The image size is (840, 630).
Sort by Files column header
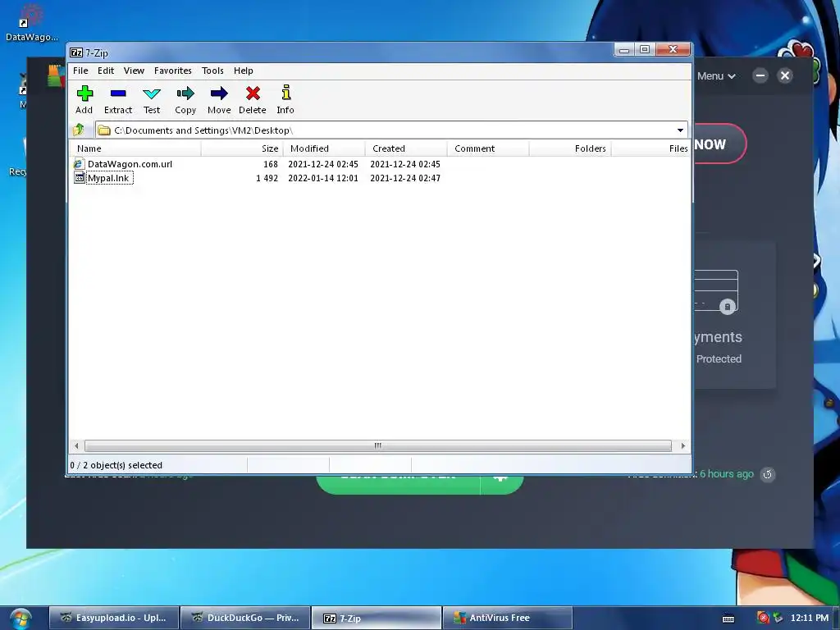tap(651, 148)
